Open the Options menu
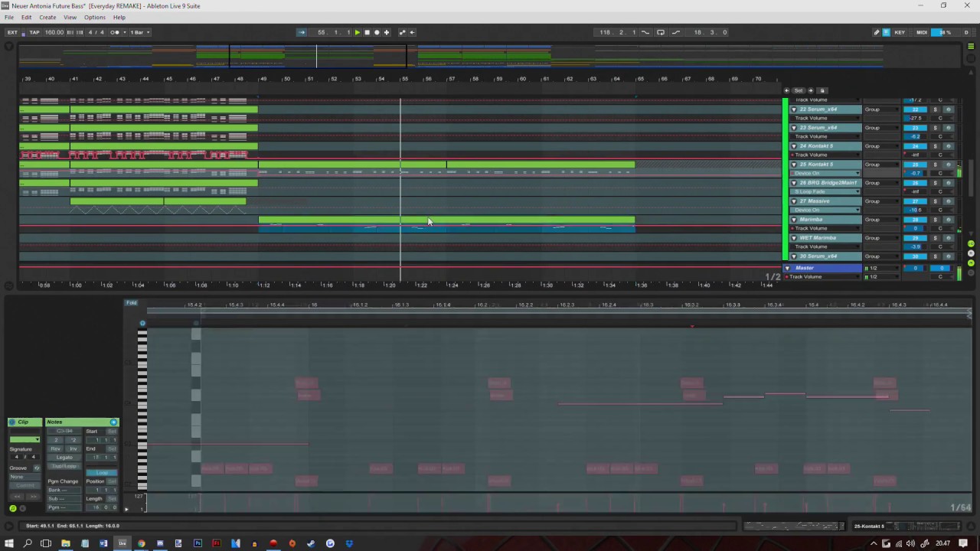The image size is (980, 551). click(x=95, y=17)
